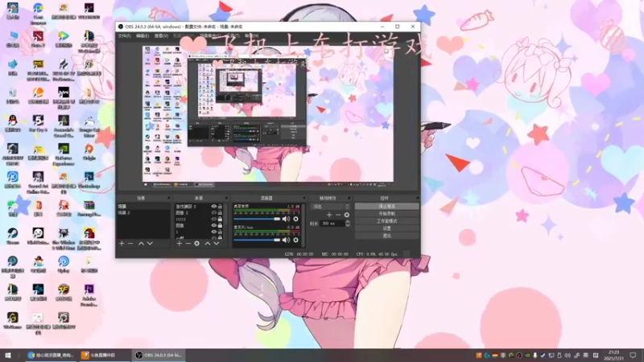The width and height of the screenshot is (644, 362).
Task: Remove the selected scene with the minus icon
Action: (130, 244)
